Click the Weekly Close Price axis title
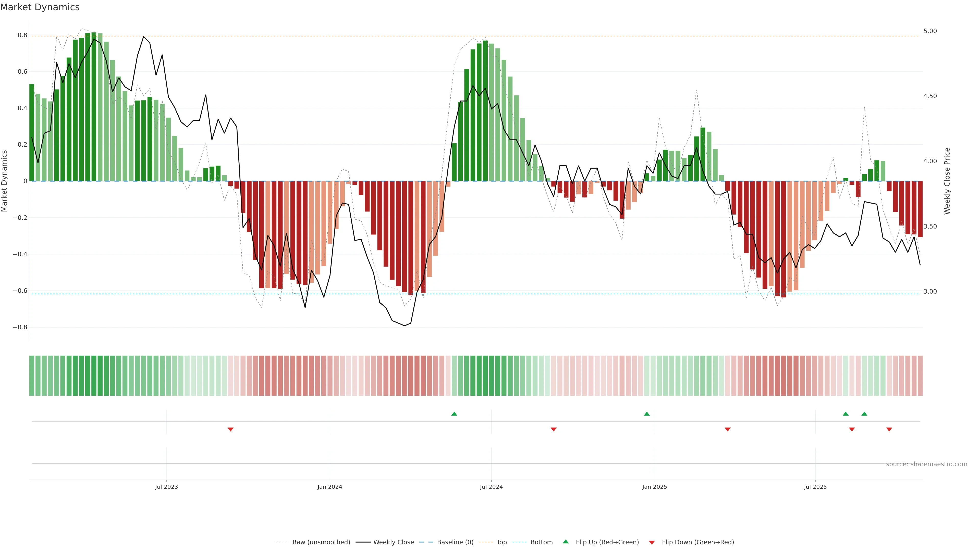 click(x=947, y=181)
